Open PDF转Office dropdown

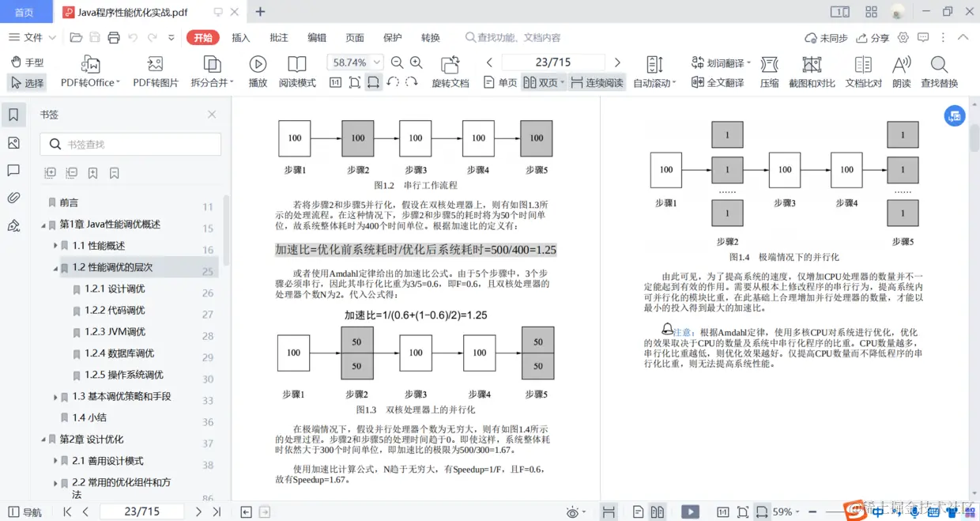(90, 73)
